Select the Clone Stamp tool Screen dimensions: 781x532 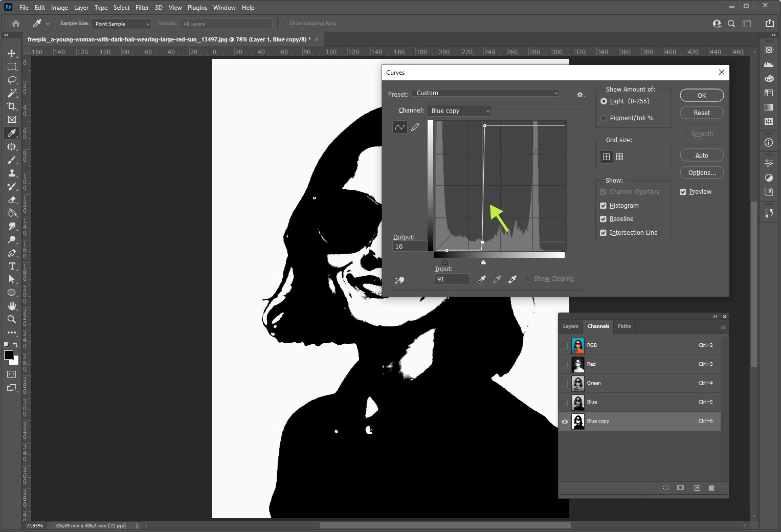tap(12, 173)
